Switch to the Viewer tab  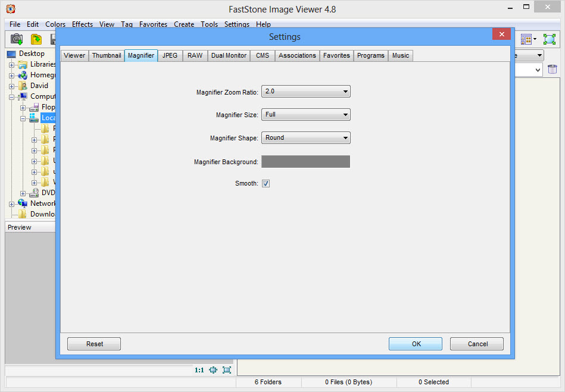74,55
